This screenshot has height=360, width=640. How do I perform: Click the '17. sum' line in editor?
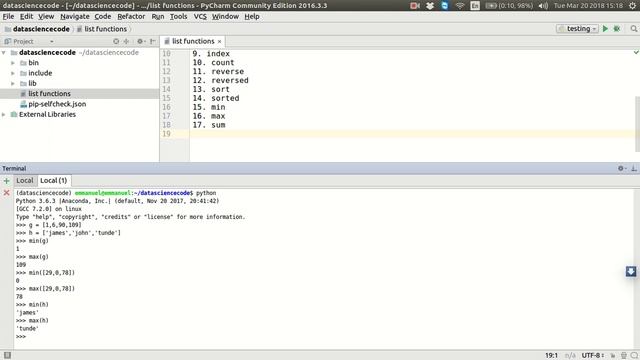(209, 125)
